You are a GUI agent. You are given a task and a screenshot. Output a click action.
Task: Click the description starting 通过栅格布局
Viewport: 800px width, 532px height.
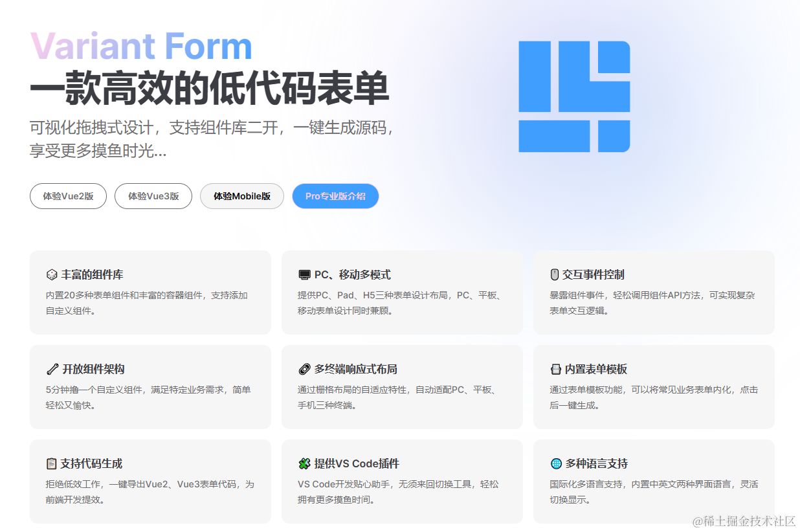[x=397, y=397]
